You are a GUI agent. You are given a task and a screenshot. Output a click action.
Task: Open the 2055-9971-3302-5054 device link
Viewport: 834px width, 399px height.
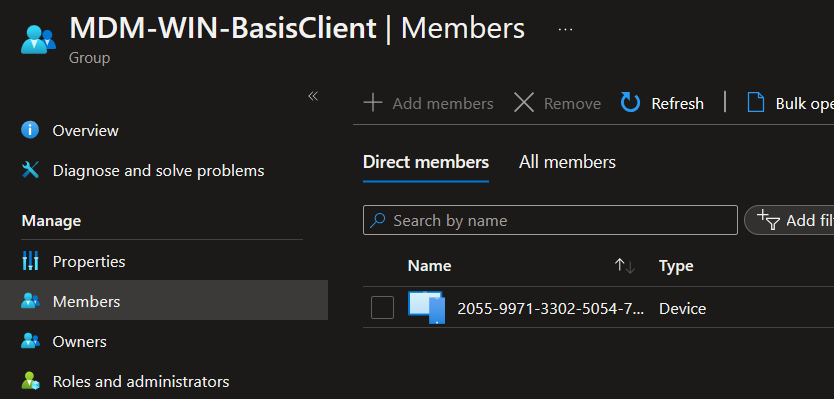[x=551, y=309]
